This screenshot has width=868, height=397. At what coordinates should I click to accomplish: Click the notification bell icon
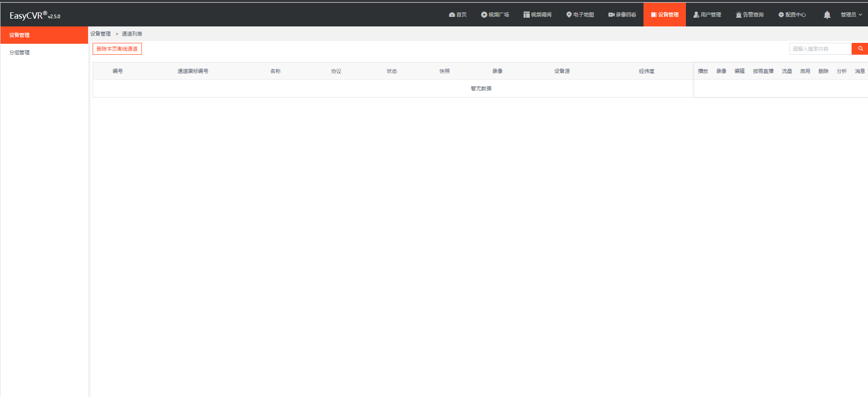pos(827,15)
